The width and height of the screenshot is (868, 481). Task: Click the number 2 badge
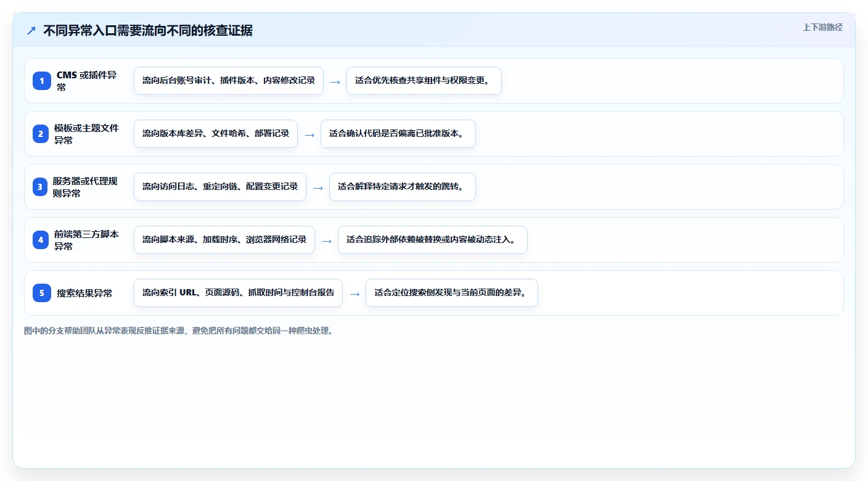coord(41,134)
